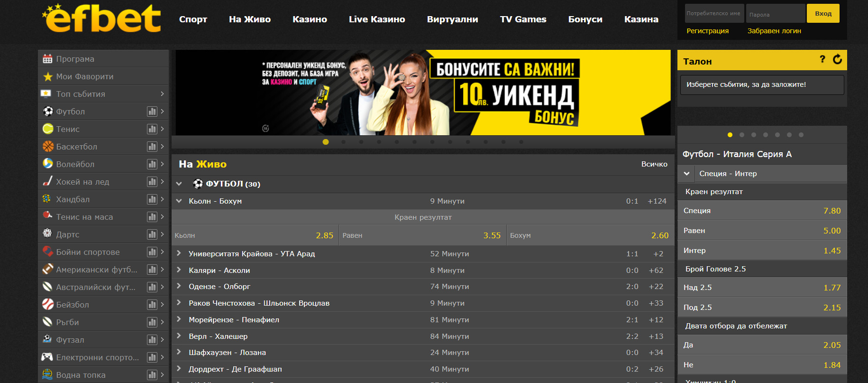Open the TV Games menu
868x383 pixels.
523,19
